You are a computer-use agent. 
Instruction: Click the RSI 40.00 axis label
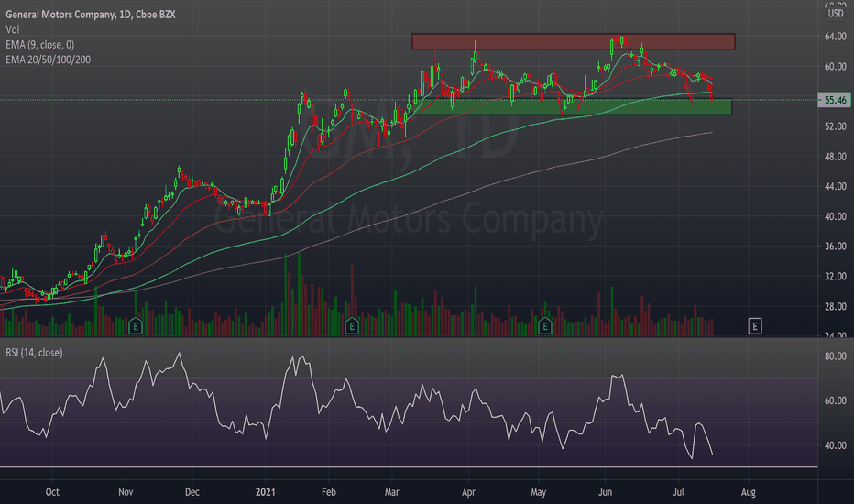pyautogui.click(x=835, y=445)
